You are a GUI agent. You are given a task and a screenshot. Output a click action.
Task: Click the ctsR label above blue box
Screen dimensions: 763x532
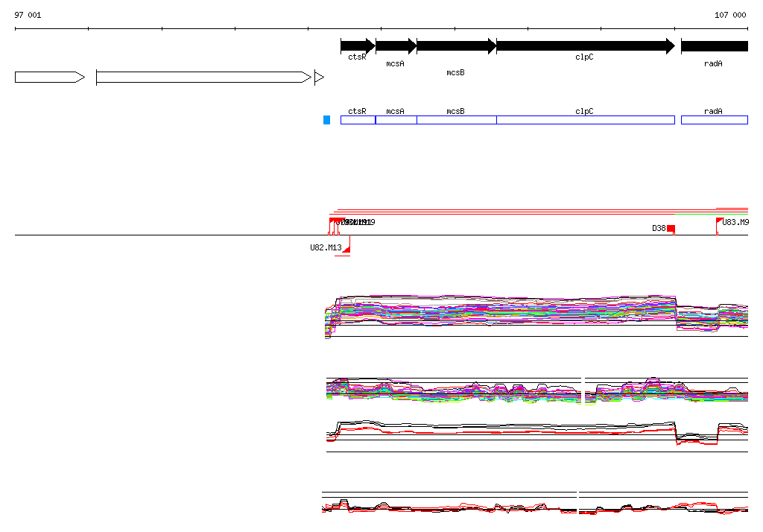[x=357, y=112]
